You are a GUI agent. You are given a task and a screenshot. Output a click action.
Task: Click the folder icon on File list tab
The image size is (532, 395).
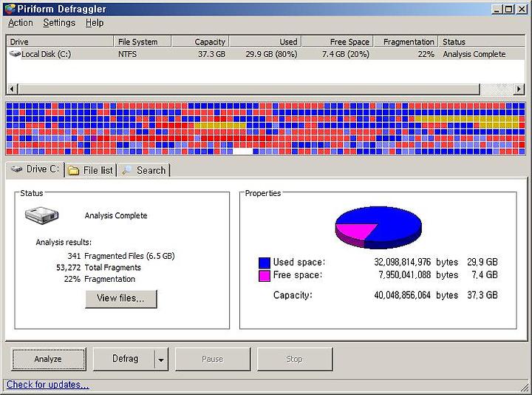74,170
